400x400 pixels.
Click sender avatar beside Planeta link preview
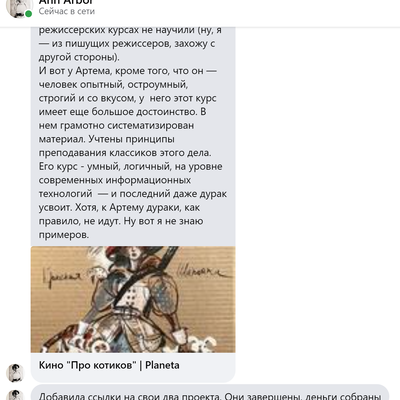pyautogui.click(x=15, y=373)
